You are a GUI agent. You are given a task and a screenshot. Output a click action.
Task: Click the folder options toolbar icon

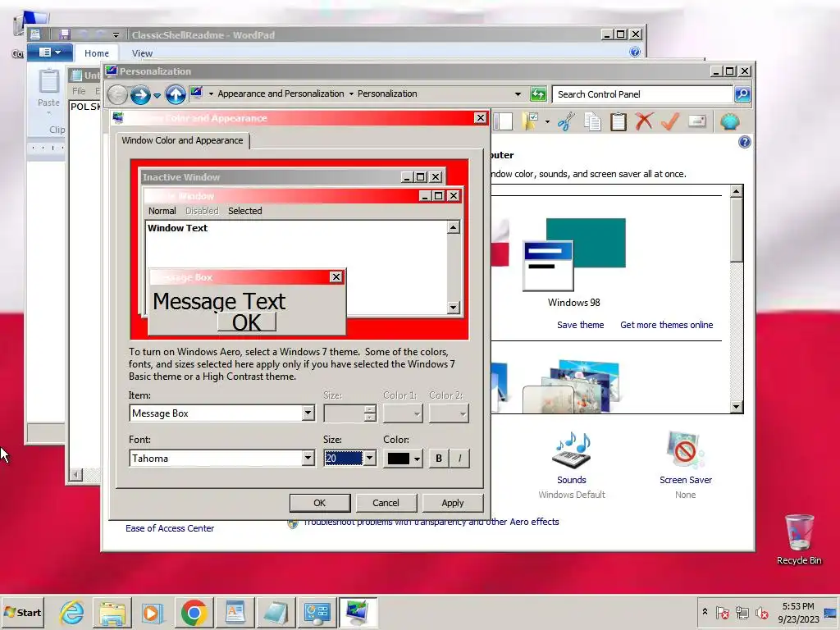point(531,121)
